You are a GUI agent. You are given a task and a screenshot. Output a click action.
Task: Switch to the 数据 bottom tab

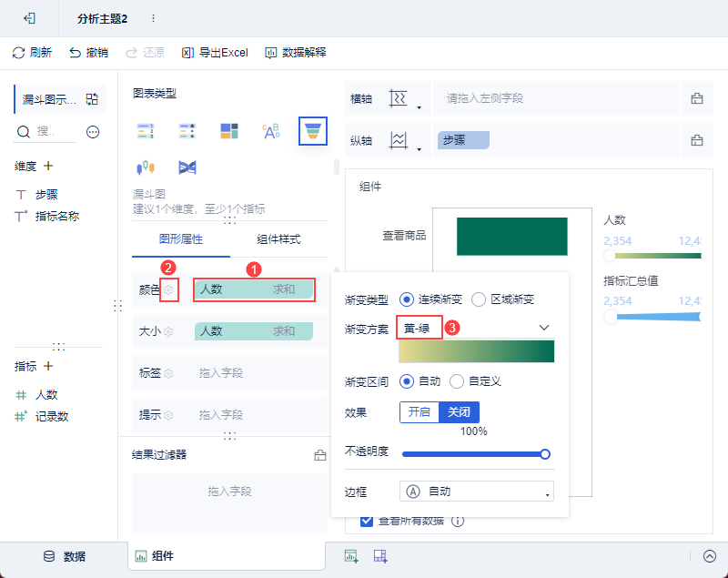pos(64,556)
